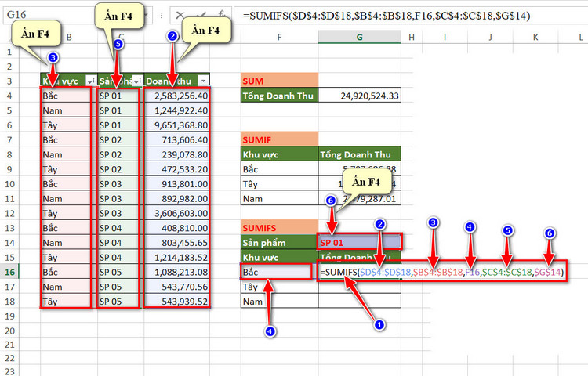Image resolution: width=588 pixels, height=376 pixels.
Task: Open the Doanh thu column filter dropdown
Action: coord(204,81)
